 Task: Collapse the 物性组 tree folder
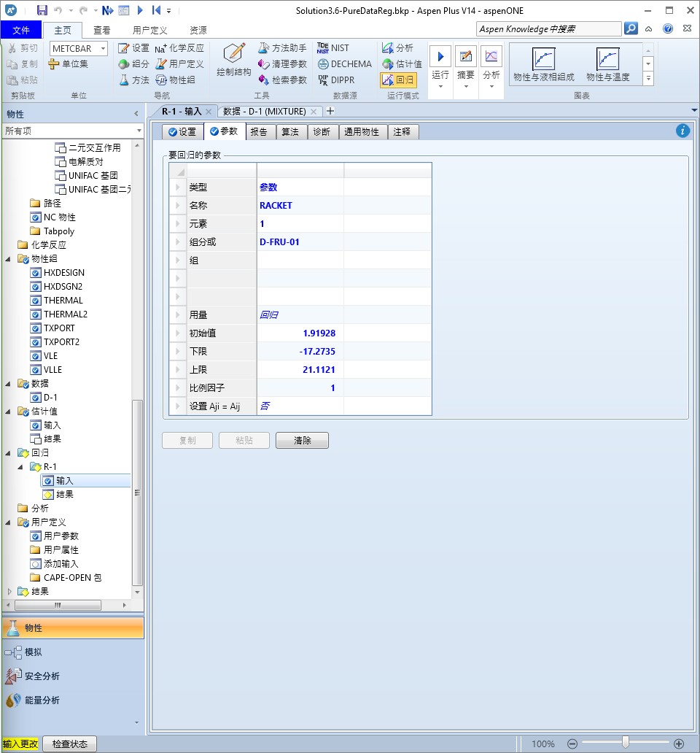pyautogui.click(x=9, y=259)
